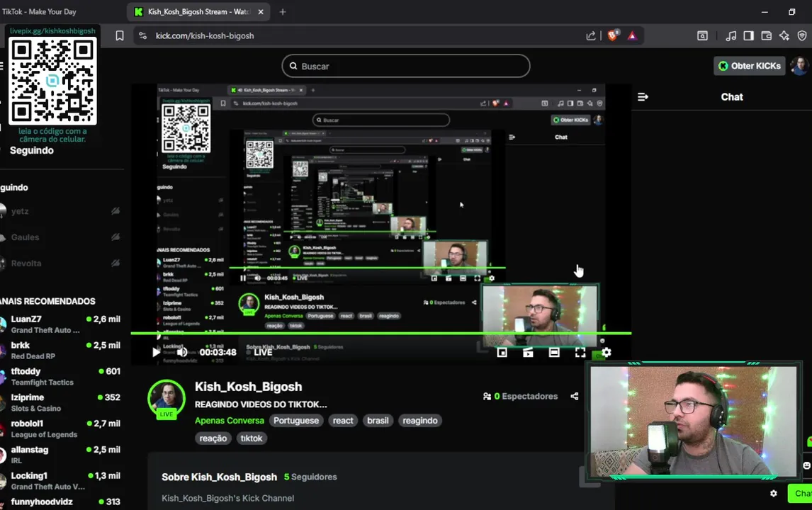Open the followed channel Revolta

coord(61,263)
